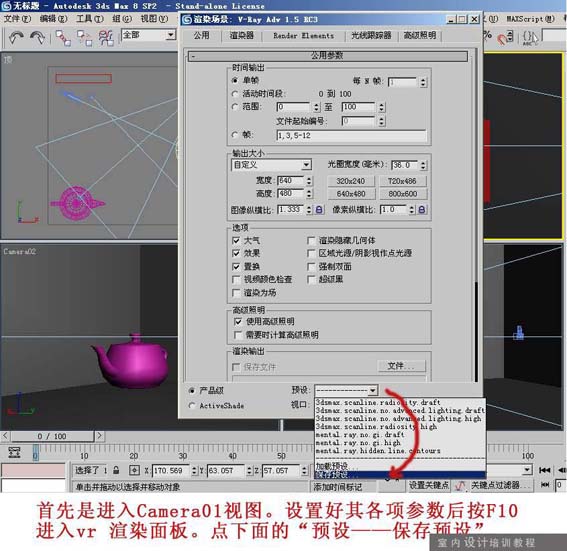Click the 文件... output file button

(x=401, y=366)
